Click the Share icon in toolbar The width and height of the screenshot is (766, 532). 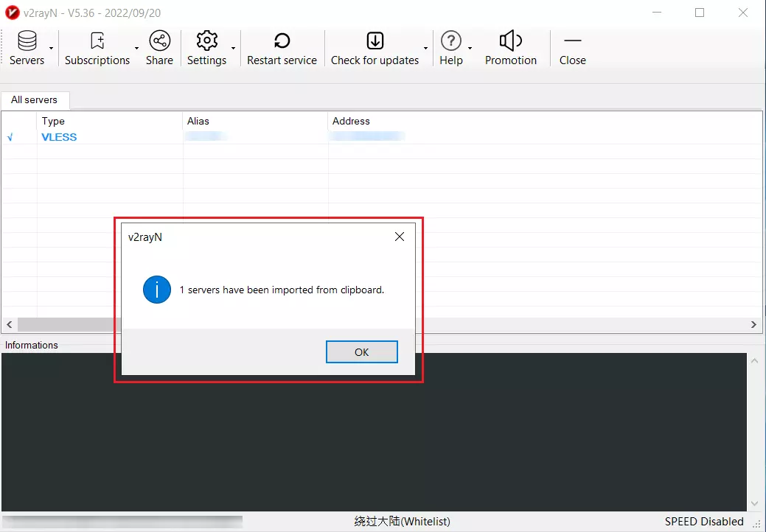(159, 41)
